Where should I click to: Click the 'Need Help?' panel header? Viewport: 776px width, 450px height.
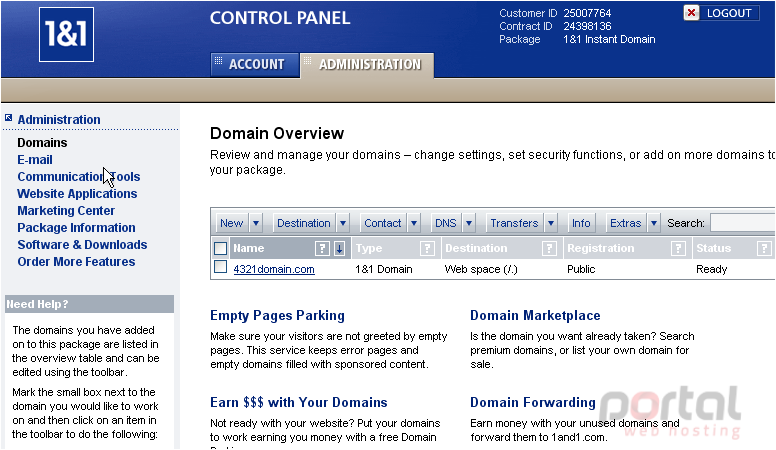90,304
